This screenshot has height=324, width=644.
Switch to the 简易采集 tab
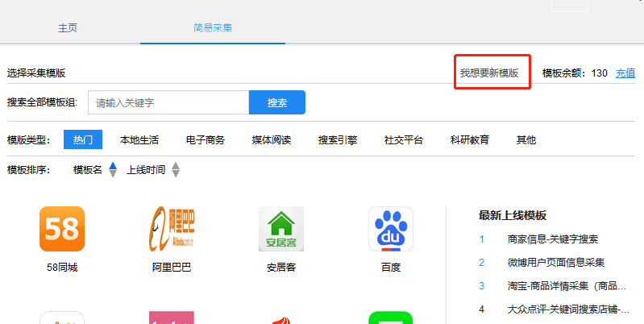tap(213, 28)
